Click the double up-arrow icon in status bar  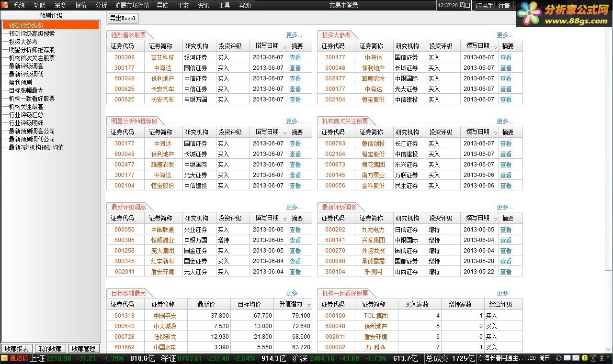point(602,358)
